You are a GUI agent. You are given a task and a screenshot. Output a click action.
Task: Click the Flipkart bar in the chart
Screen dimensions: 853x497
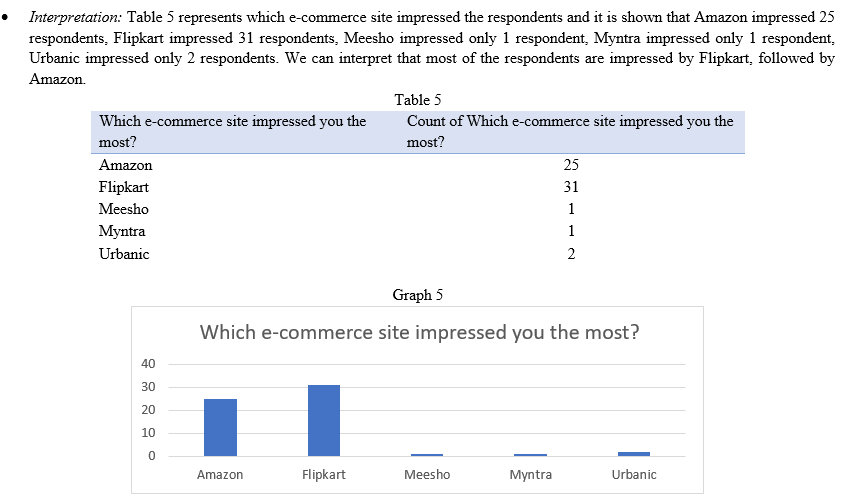pyautogui.click(x=324, y=420)
